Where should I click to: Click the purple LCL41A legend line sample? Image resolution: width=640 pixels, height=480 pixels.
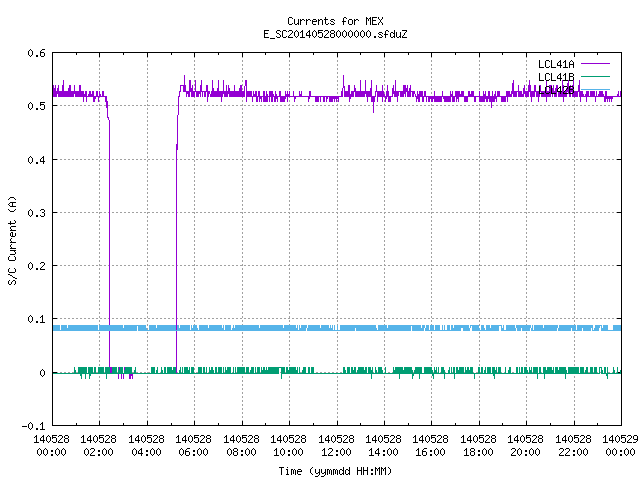pos(595,64)
